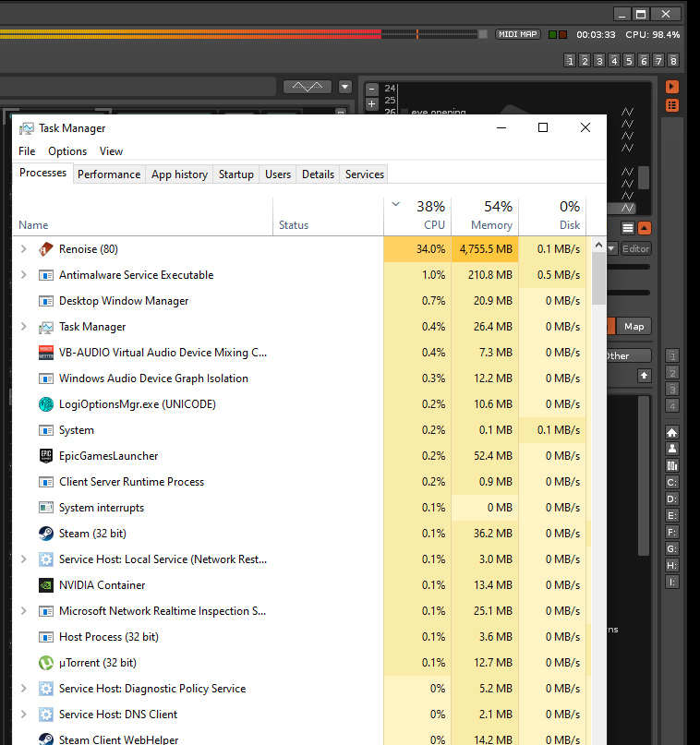Open drive E: in Renoise browser

672,515
